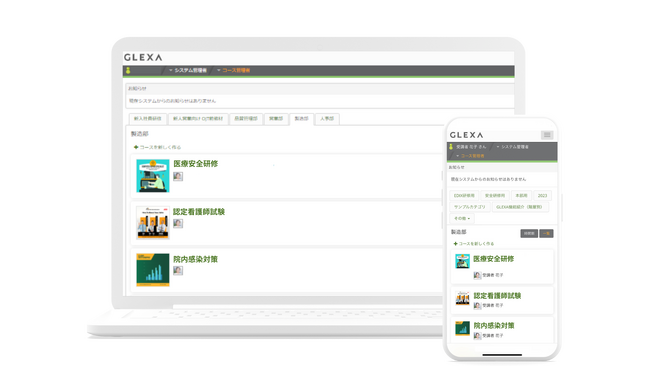Switch to the 人事部 tab
The width and height of the screenshot is (650, 366).
(x=327, y=119)
